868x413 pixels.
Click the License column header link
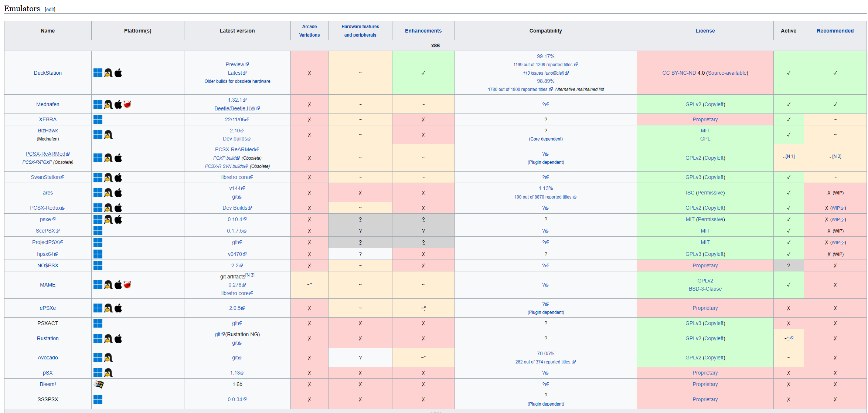705,31
